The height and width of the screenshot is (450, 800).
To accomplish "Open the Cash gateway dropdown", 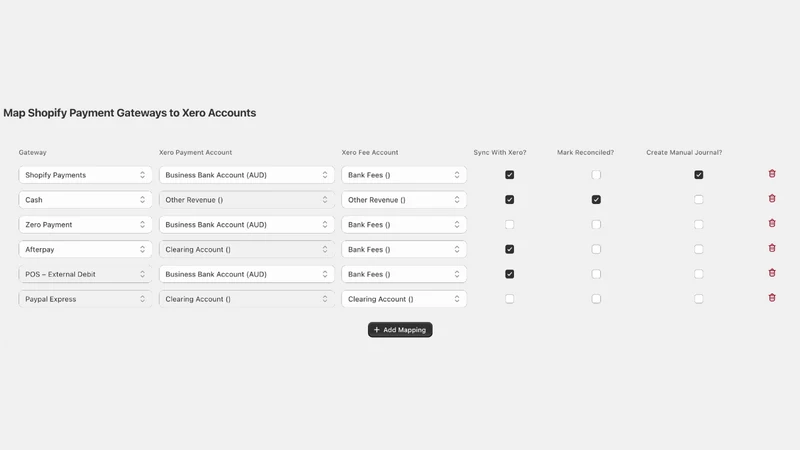I will (85, 199).
